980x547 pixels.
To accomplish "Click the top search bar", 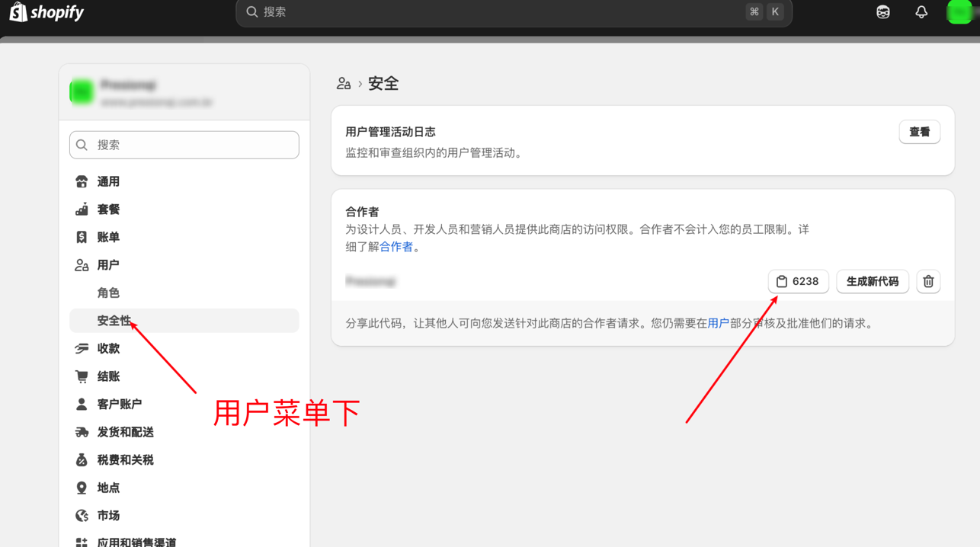I will pos(514,12).
